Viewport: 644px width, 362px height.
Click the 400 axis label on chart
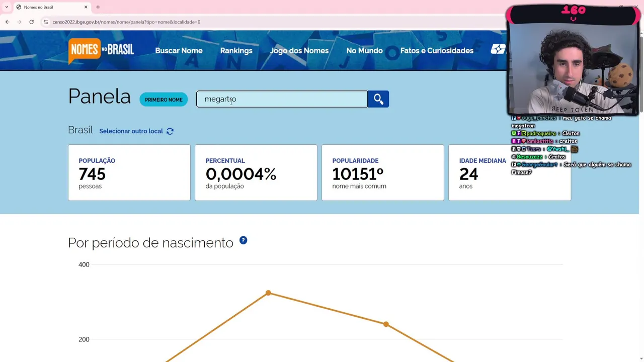[x=84, y=264]
